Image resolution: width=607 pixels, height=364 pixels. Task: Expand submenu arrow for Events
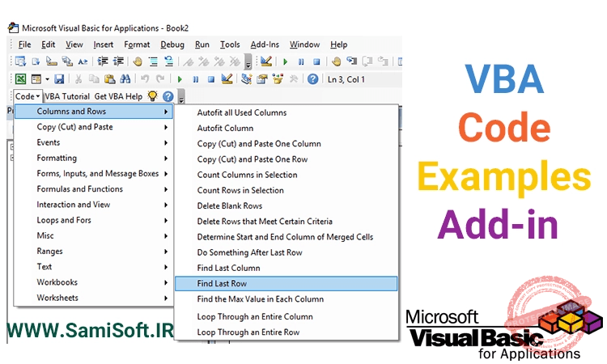point(166,142)
